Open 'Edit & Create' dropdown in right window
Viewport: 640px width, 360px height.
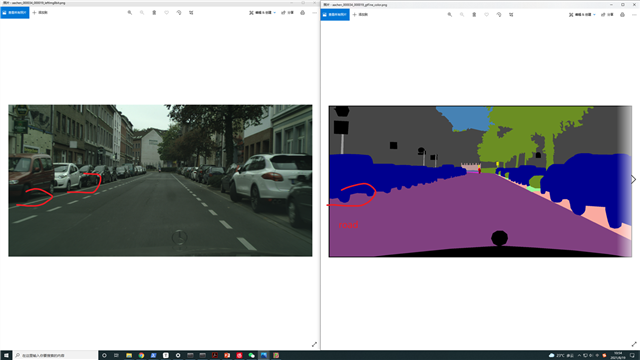[x=582, y=15]
